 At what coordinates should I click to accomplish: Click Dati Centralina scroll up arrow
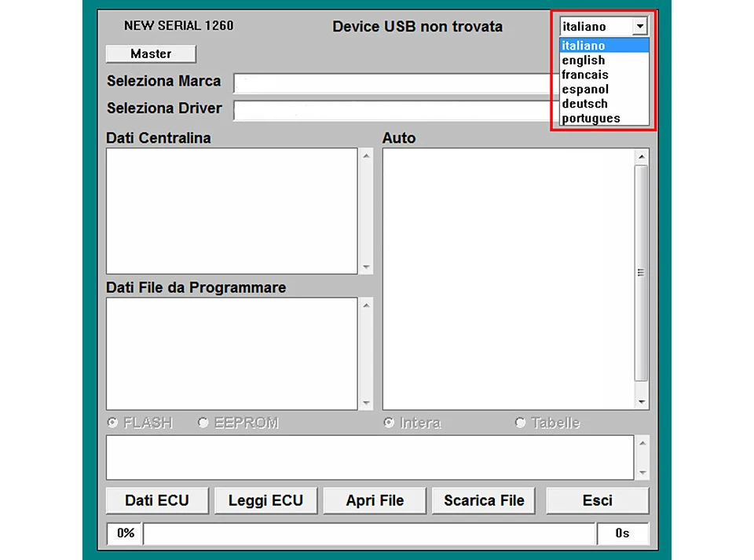pyautogui.click(x=367, y=156)
